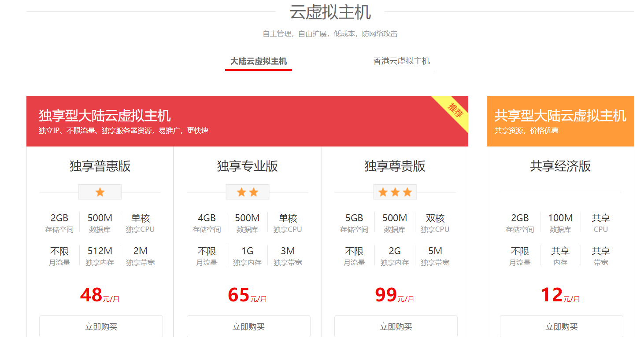The height and width of the screenshot is (337, 644).
Task: Click the yellow 推荐 corner ribbon
Action: (455, 110)
